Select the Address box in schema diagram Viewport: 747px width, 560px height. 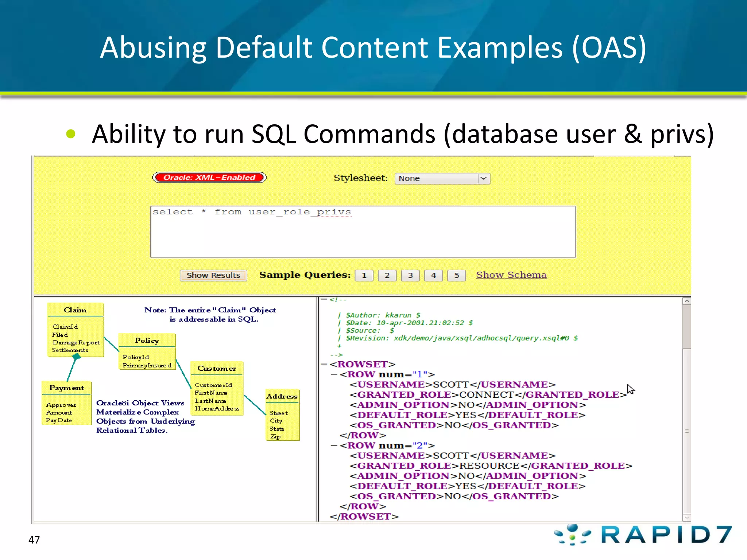point(283,415)
